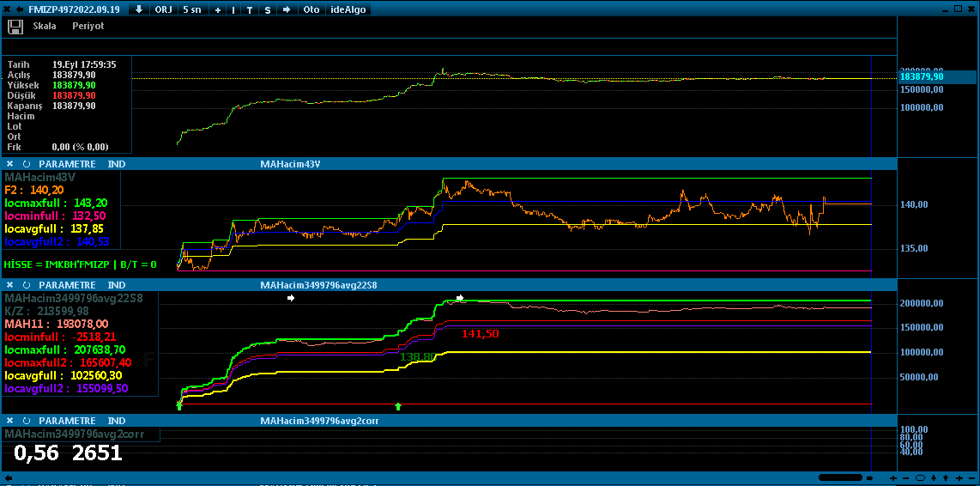This screenshot has height=486, width=980.
Task: Open the Skala menu
Action: coord(45,27)
